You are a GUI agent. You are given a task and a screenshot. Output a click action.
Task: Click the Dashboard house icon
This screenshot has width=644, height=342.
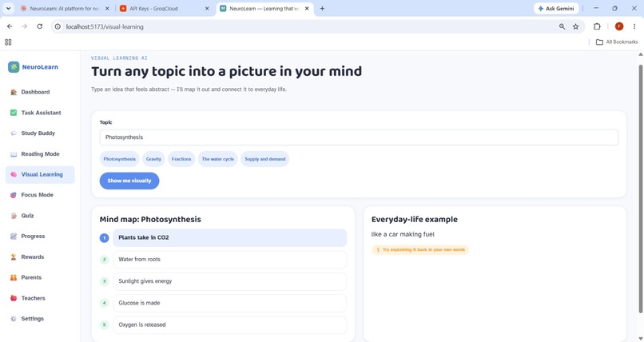point(14,92)
